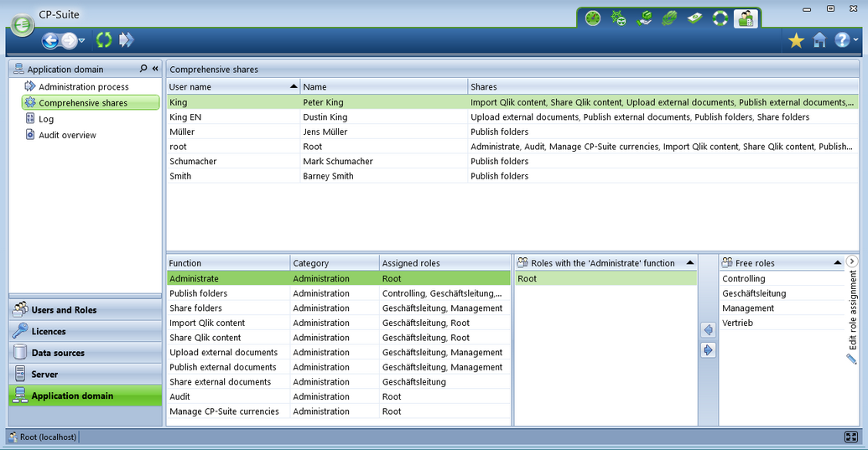868x450 pixels.
Task: Select Upload external documents function row
Action: click(338, 352)
